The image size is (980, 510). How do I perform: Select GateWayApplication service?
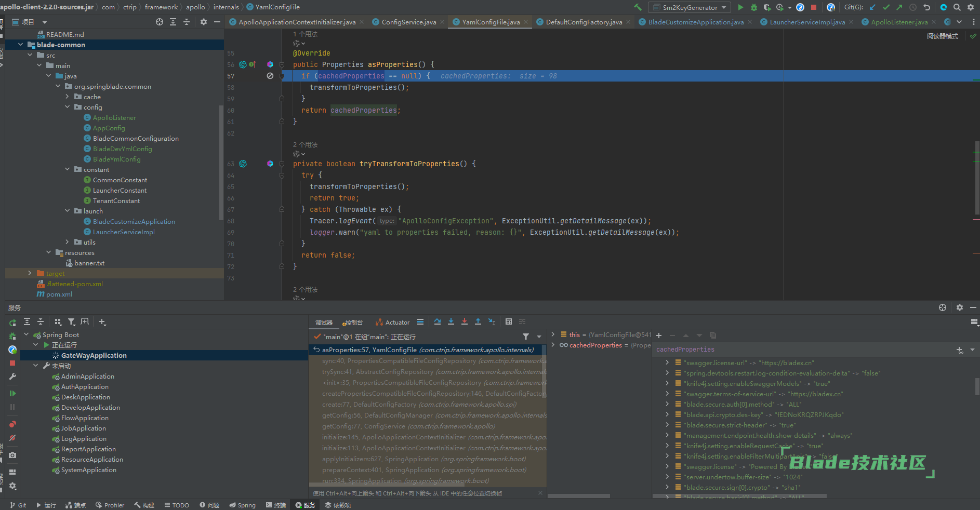tap(94, 356)
